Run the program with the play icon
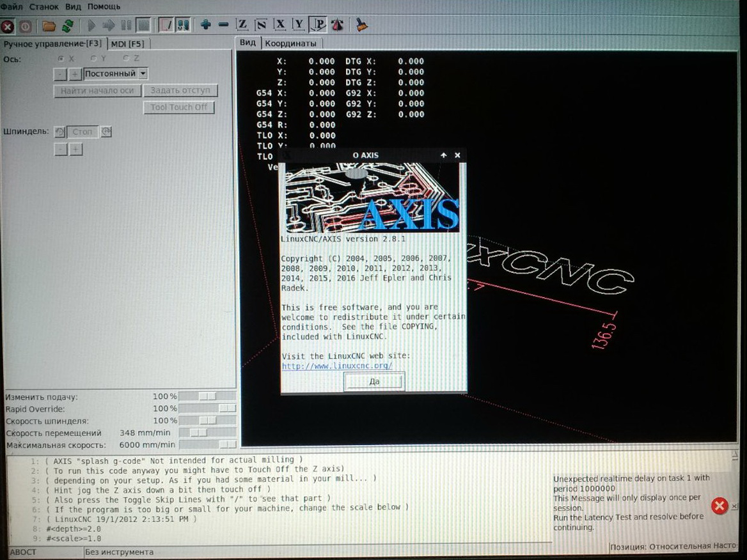The height and width of the screenshot is (560, 747). tap(91, 25)
